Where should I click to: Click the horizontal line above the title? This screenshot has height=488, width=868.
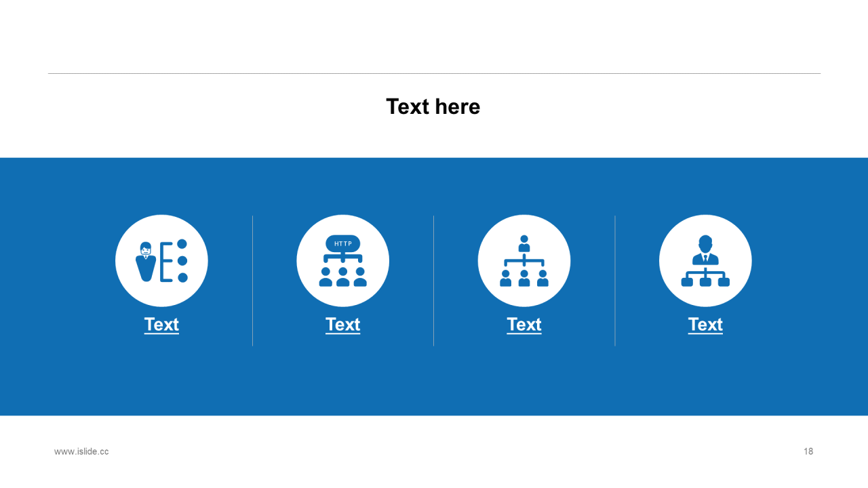click(x=434, y=73)
